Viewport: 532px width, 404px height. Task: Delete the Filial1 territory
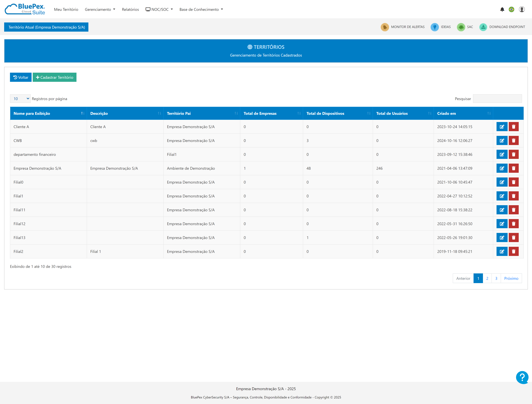(513, 196)
